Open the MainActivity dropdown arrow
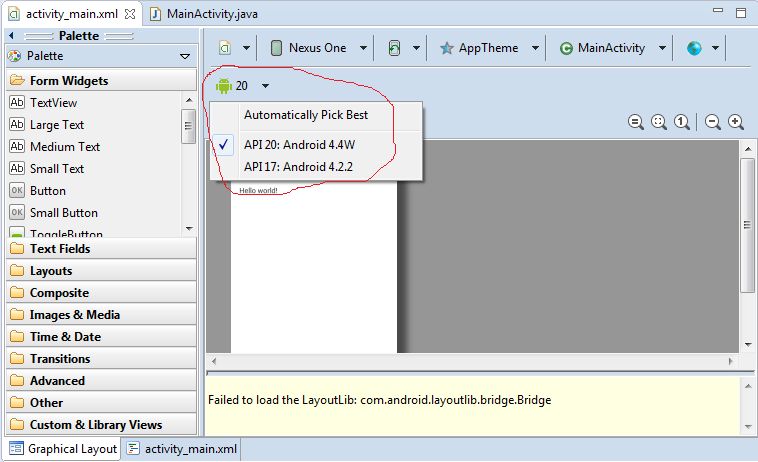The height and width of the screenshot is (462, 758). coord(662,48)
